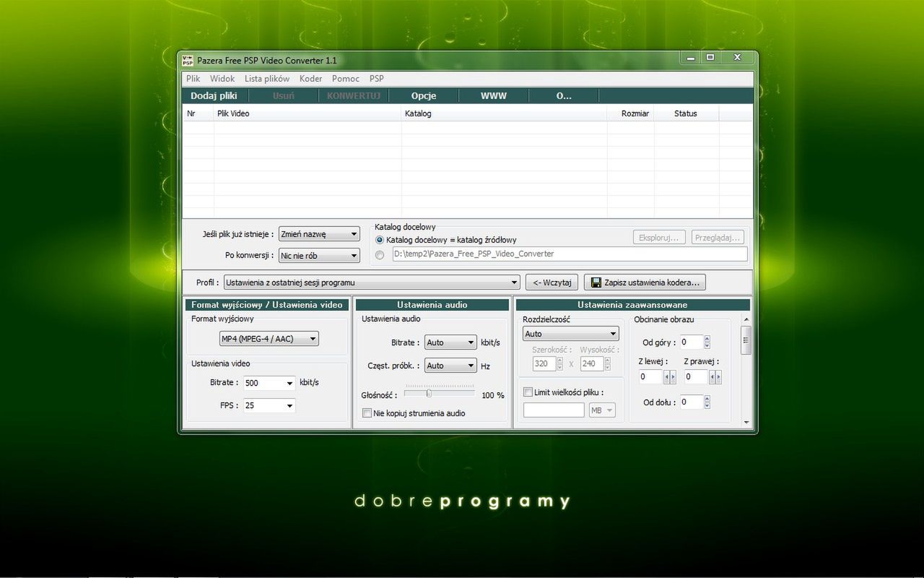The height and width of the screenshot is (578, 924).
Task: Open the Rozdzielczość dropdown
Action: click(570, 334)
